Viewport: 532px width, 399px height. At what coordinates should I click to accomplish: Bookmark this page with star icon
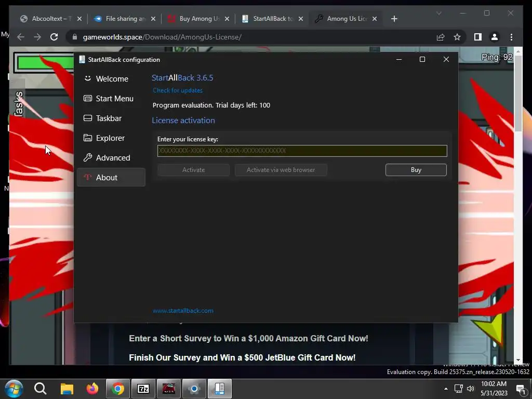[457, 37]
